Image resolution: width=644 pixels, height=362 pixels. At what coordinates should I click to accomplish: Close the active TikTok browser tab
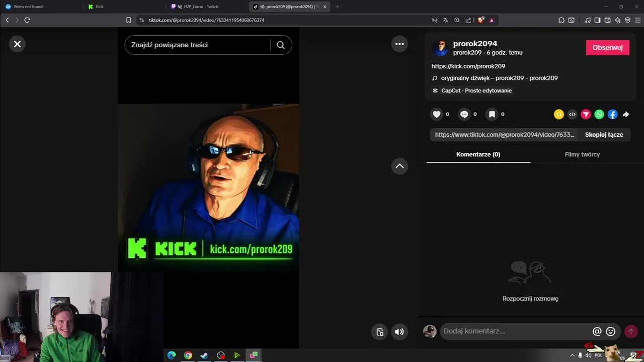[325, 7]
